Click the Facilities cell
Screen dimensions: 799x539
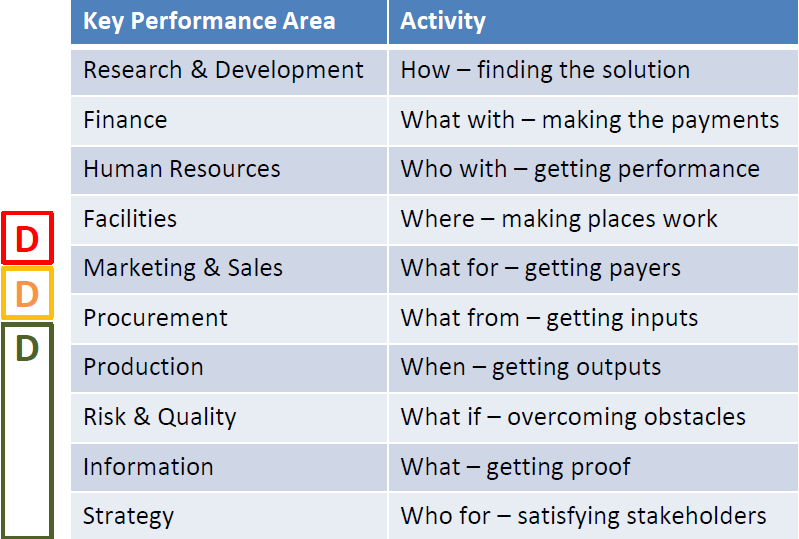229,220
